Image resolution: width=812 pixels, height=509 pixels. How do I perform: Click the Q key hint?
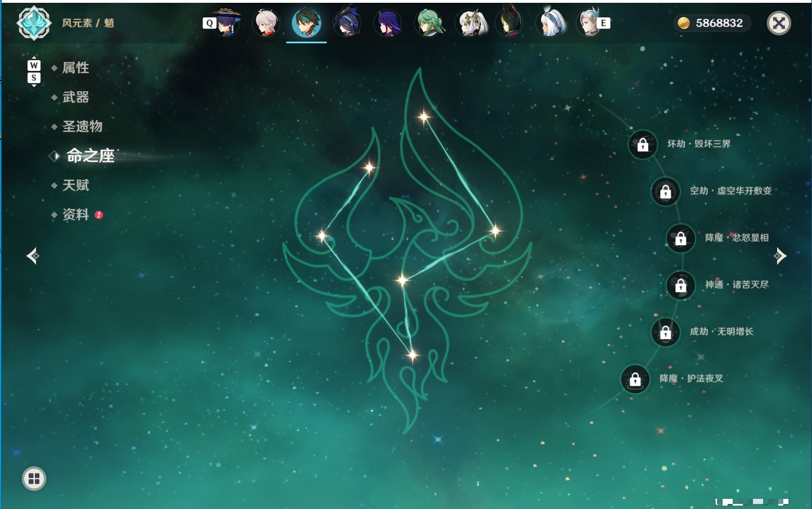(210, 23)
